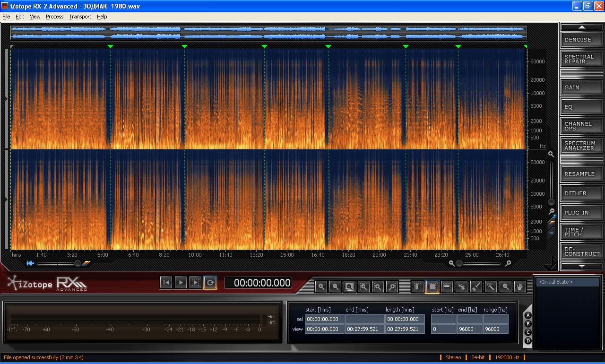The width and height of the screenshot is (605, 364).
Task: Open the Channel Ops module
Action: click(582, 126)
